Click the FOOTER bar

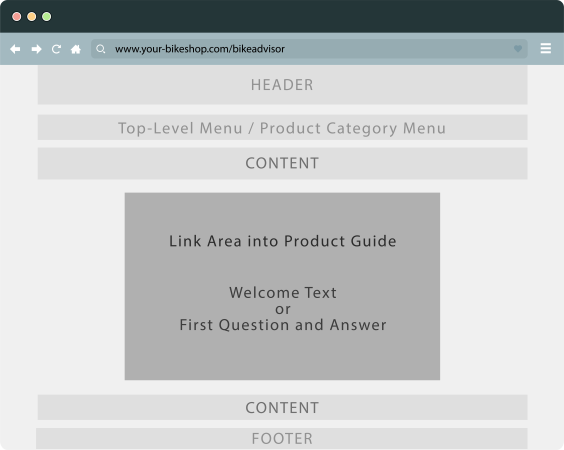[282, 438]
